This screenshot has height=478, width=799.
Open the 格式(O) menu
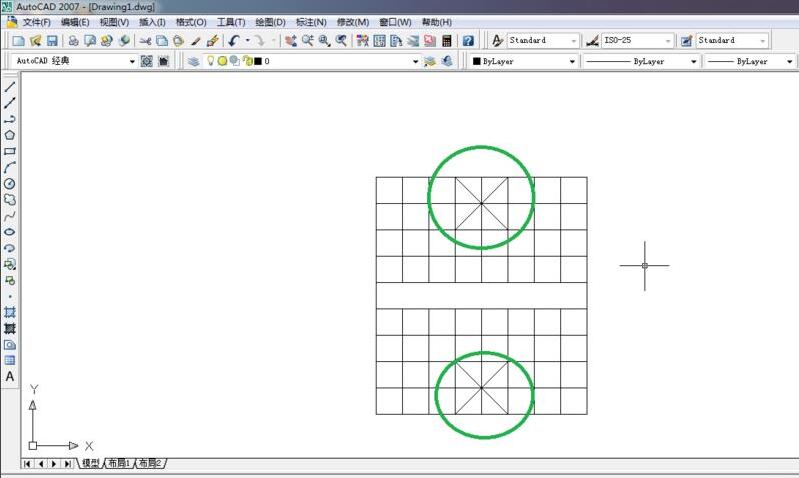(191, 22)
